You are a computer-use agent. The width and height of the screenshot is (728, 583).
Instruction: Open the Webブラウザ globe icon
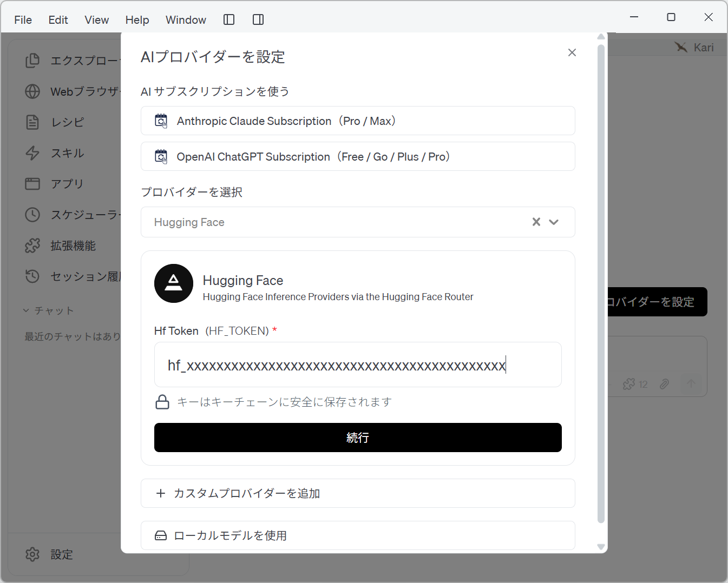[32, 91]
